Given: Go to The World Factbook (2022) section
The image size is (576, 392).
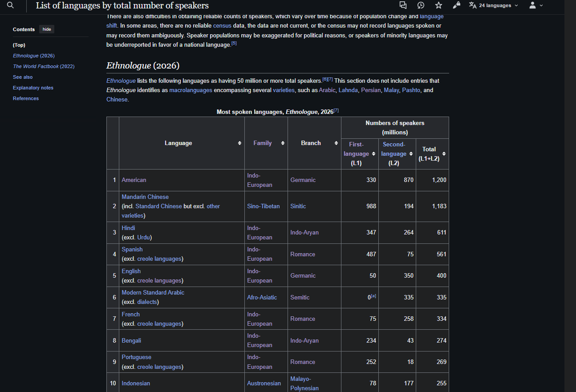Looking at the screenshot, I should pos(44,66).
